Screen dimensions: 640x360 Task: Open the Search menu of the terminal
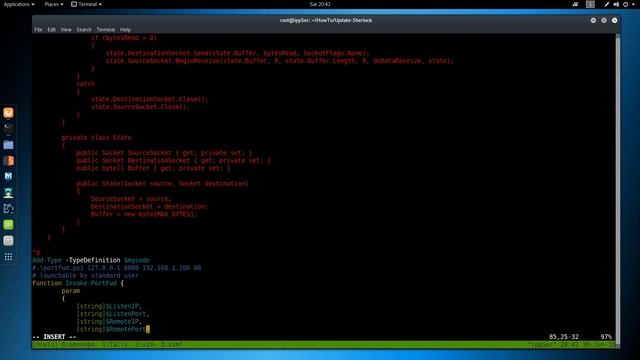tap(84, 29)
